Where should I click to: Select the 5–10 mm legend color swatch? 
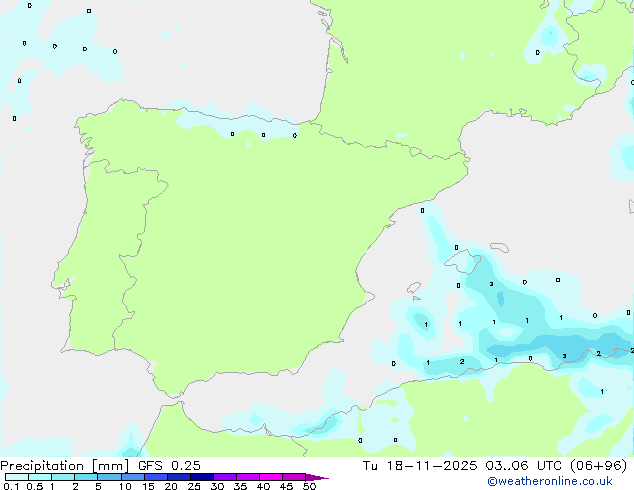(x=109, y=477)
